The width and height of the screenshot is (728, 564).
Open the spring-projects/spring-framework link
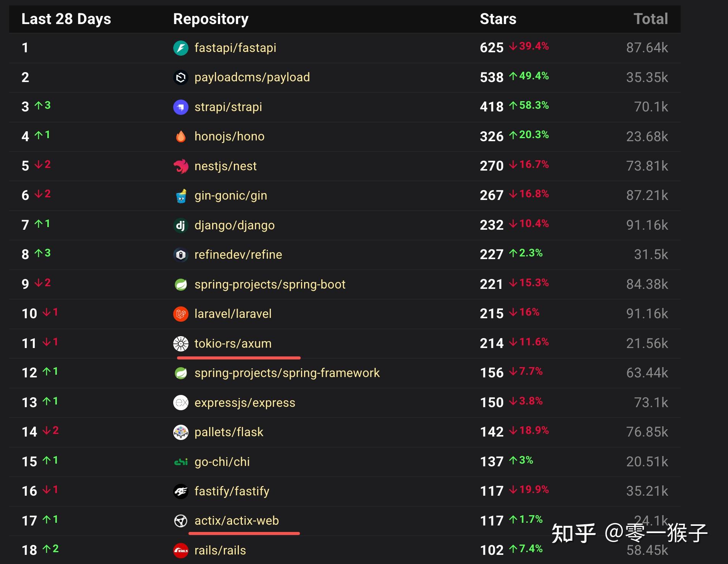(x=287, y=373)
